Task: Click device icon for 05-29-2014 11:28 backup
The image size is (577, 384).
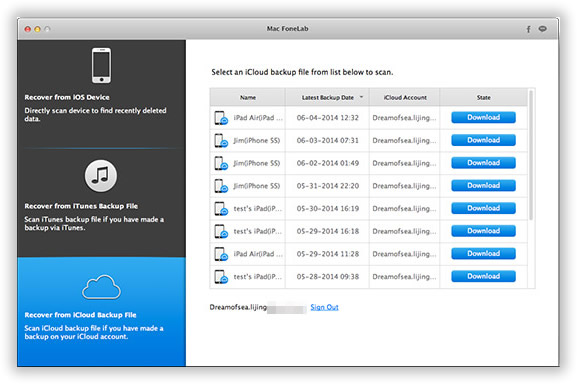Action: coord(221,254)
